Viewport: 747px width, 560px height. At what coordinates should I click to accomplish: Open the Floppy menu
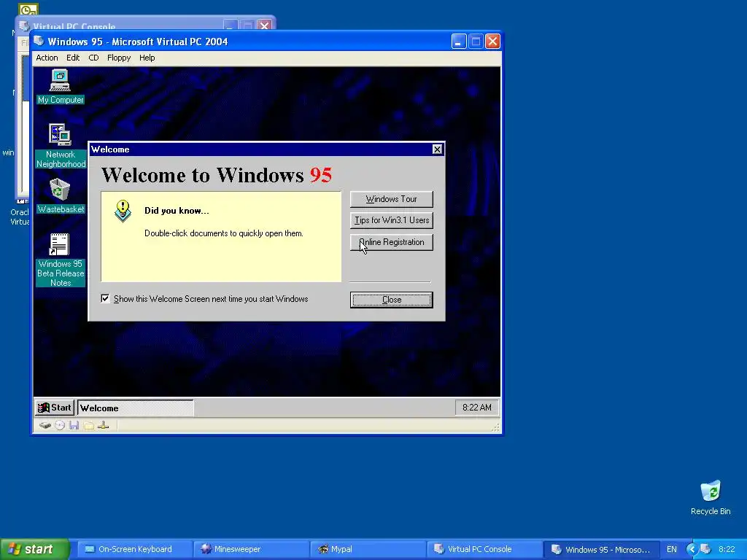click(119, 58)
